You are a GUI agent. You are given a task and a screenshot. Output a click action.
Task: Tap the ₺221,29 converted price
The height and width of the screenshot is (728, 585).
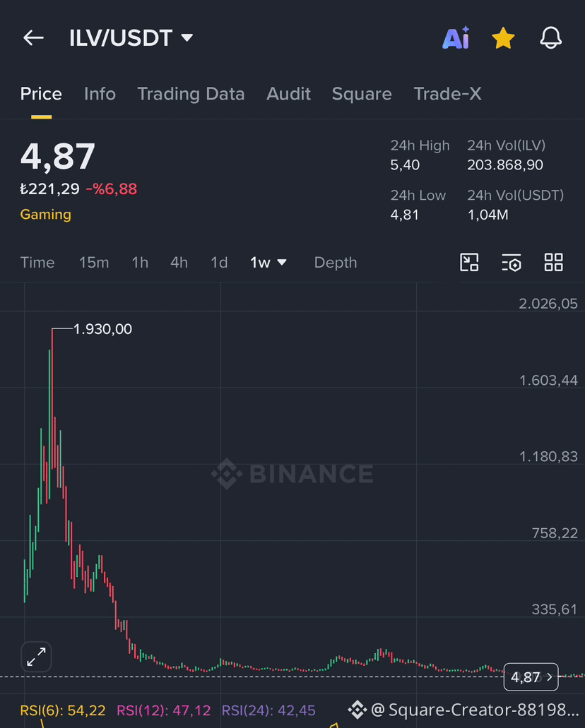pos(49,189)
